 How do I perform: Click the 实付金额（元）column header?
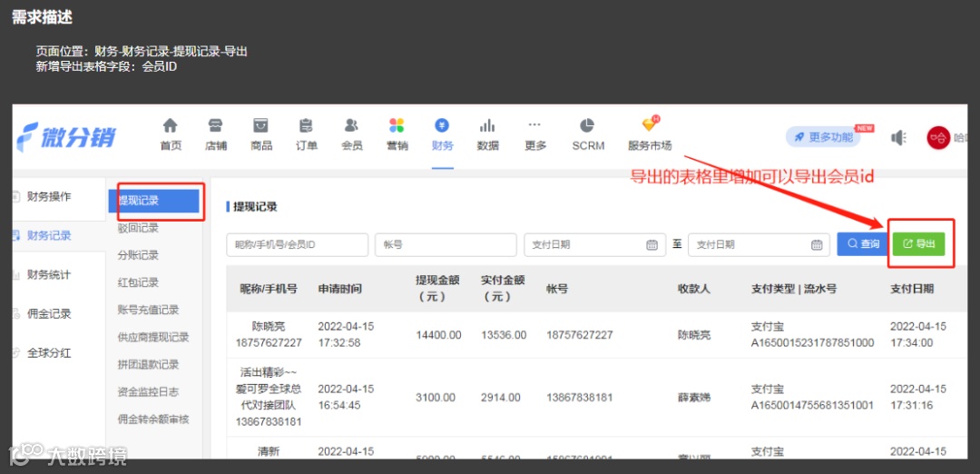pos(503,288)
